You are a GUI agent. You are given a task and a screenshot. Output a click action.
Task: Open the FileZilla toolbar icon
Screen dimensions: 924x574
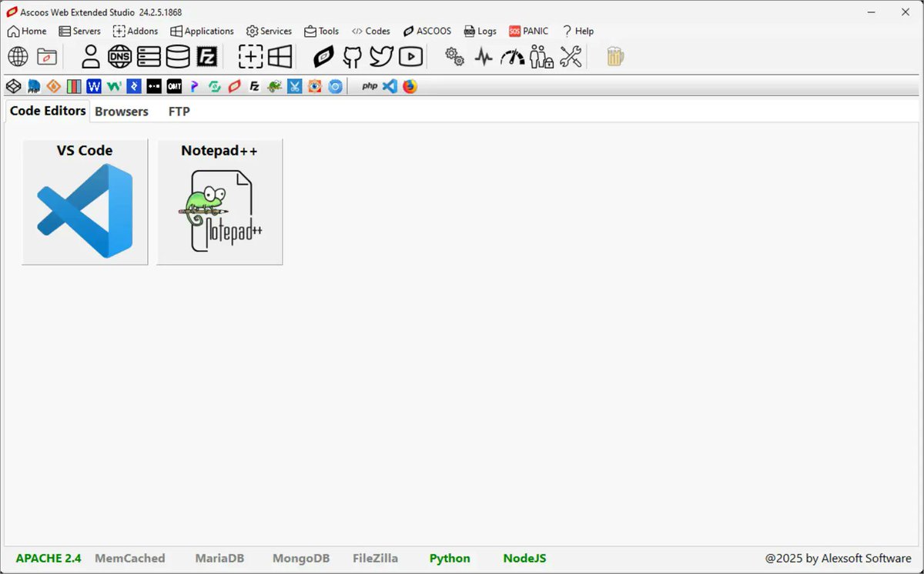(x=207, y=56)
